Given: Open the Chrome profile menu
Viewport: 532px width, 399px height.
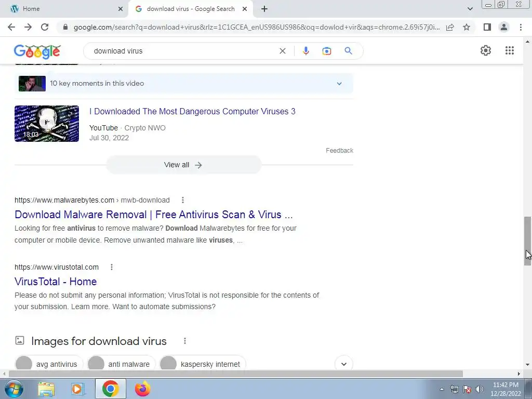Looking at the screenshot, I should click(504, 27).
